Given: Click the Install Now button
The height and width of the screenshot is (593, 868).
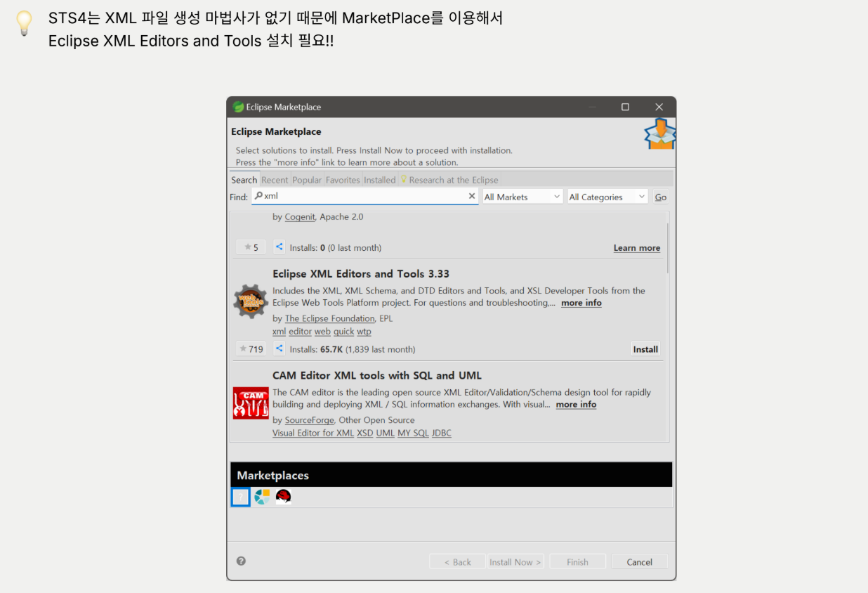Looking at the screenshot, I should coord(515,562).
